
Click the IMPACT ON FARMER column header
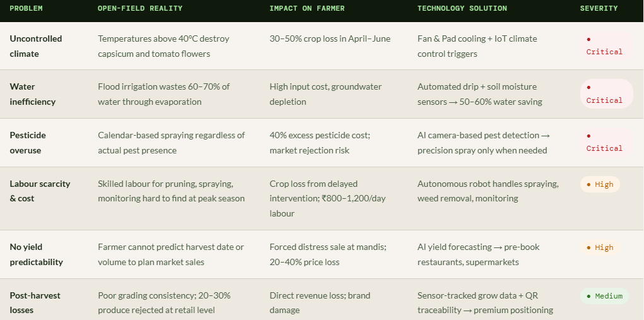click(306, 8)
